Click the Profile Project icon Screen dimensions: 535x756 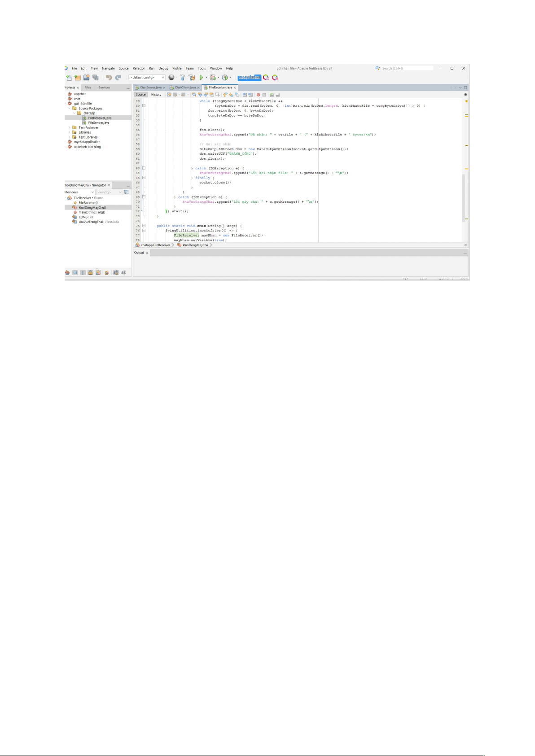[x=225, y=78]
